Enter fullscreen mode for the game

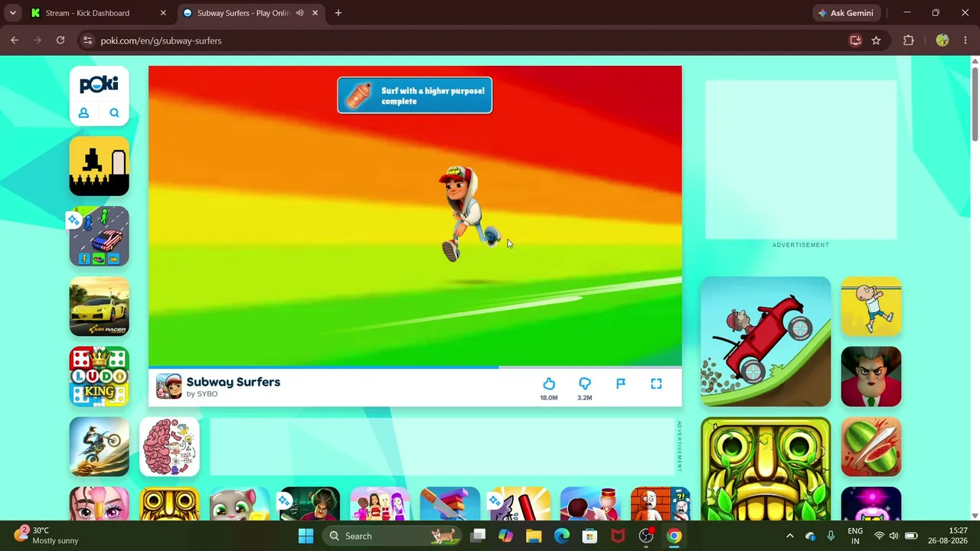point(656,383)
